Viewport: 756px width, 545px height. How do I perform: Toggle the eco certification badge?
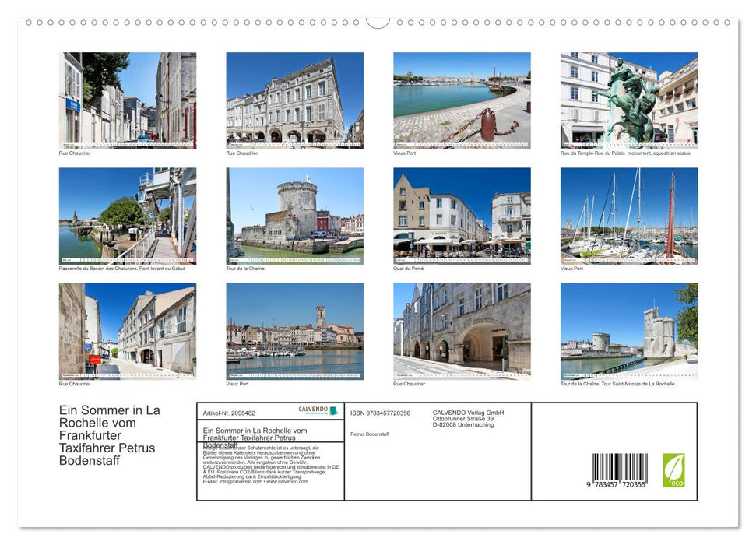673,472
